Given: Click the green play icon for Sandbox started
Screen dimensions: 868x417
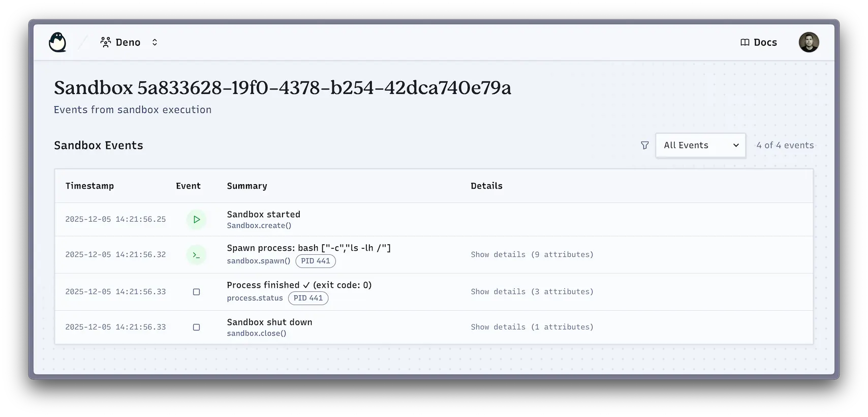Looking at the screenshot, I should (x=197, y=220).
